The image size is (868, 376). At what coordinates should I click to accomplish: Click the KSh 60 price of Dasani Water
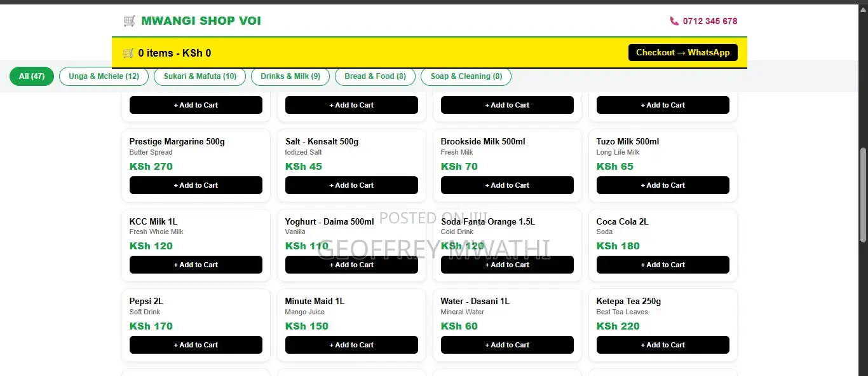click(459, 326)
